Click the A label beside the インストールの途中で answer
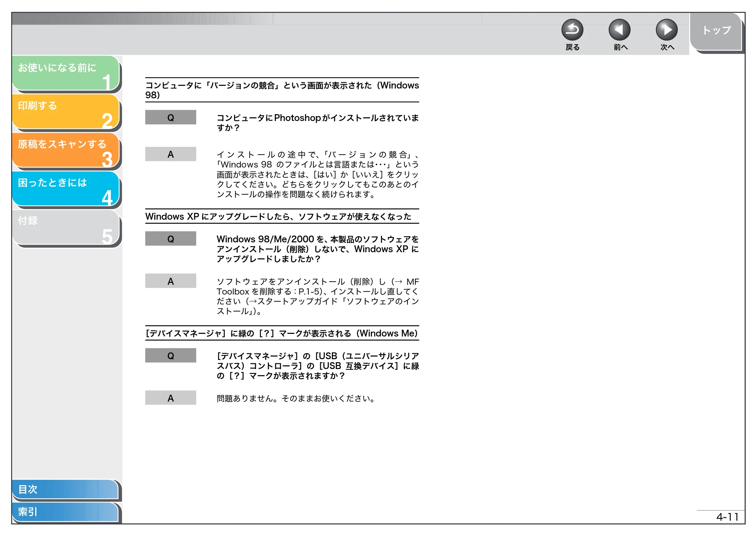 [170, 154]
